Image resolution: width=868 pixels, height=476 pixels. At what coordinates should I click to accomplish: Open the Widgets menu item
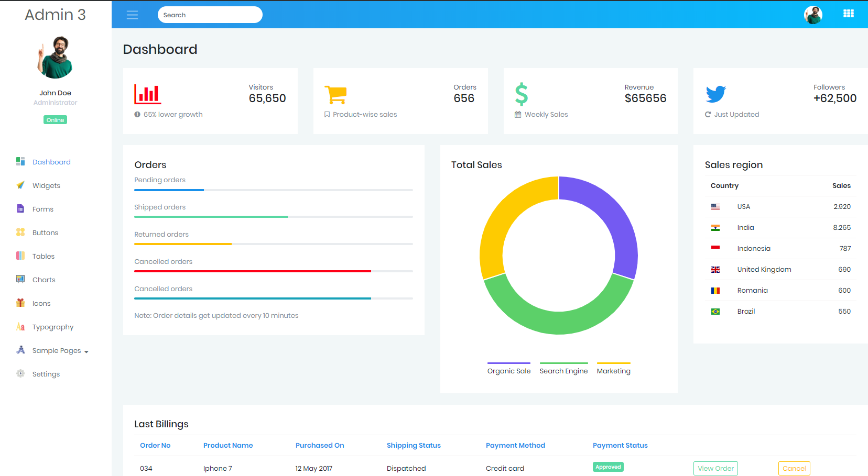46,185
